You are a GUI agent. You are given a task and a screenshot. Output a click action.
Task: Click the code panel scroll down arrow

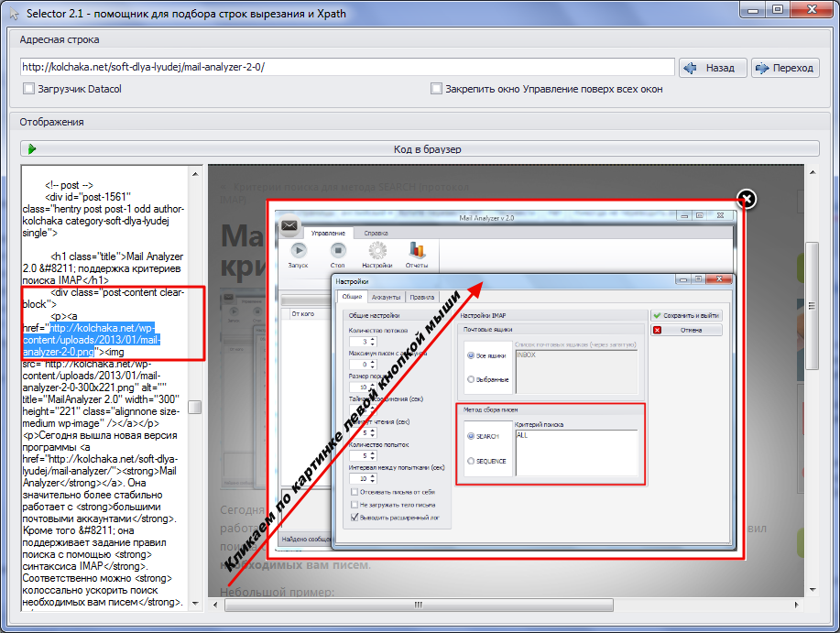coord(195,603)
